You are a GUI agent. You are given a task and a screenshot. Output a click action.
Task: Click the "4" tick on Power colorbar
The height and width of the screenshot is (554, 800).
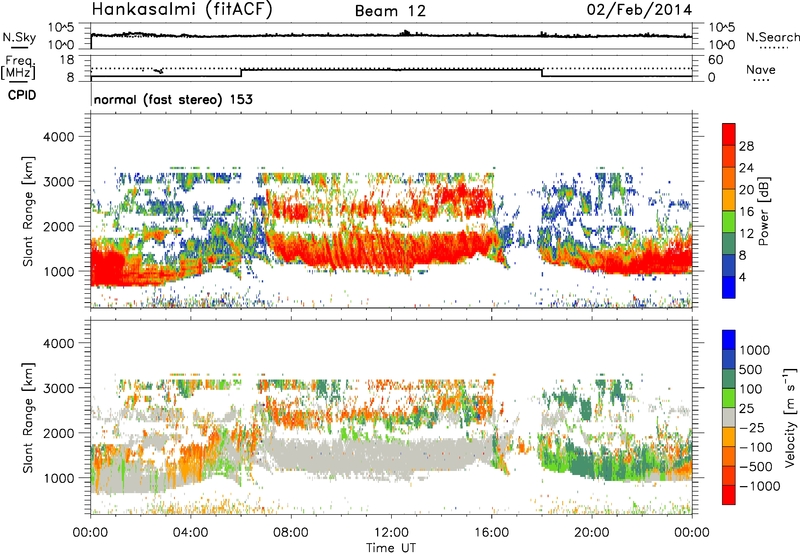(x=743, y=278)
